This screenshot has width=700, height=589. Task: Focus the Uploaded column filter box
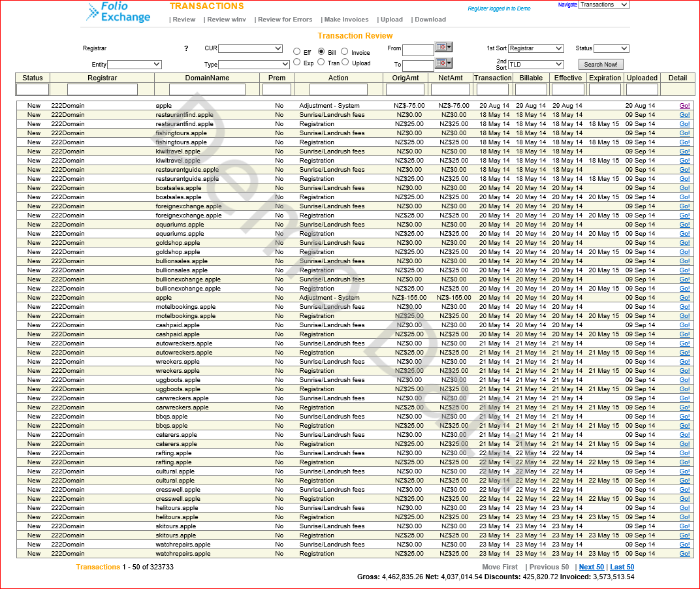point(642,89)
